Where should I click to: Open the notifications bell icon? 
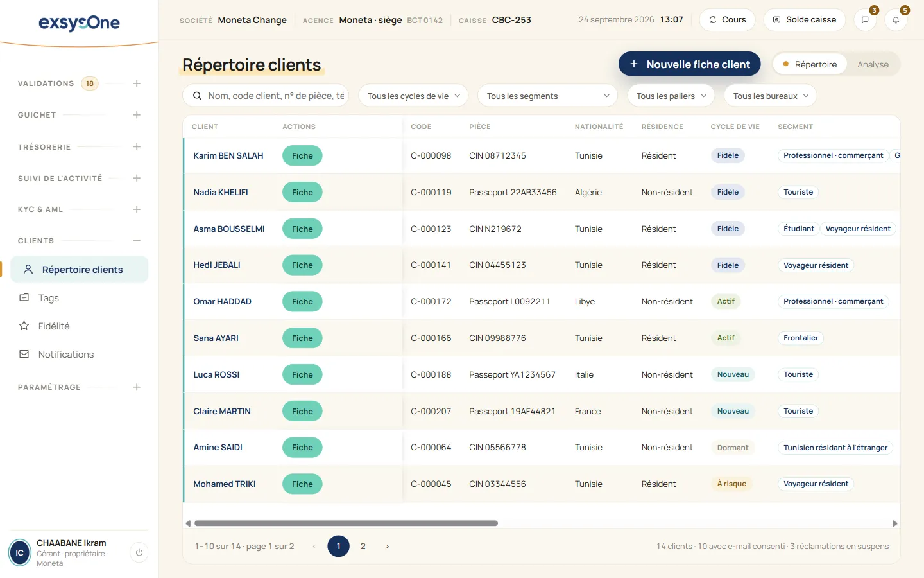[896, 20]
